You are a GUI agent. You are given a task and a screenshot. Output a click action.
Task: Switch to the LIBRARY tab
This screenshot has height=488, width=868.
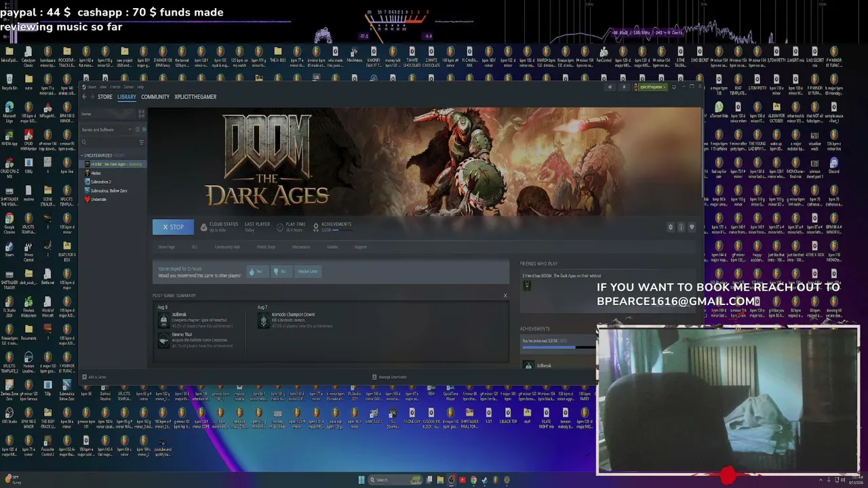[127, 97]
